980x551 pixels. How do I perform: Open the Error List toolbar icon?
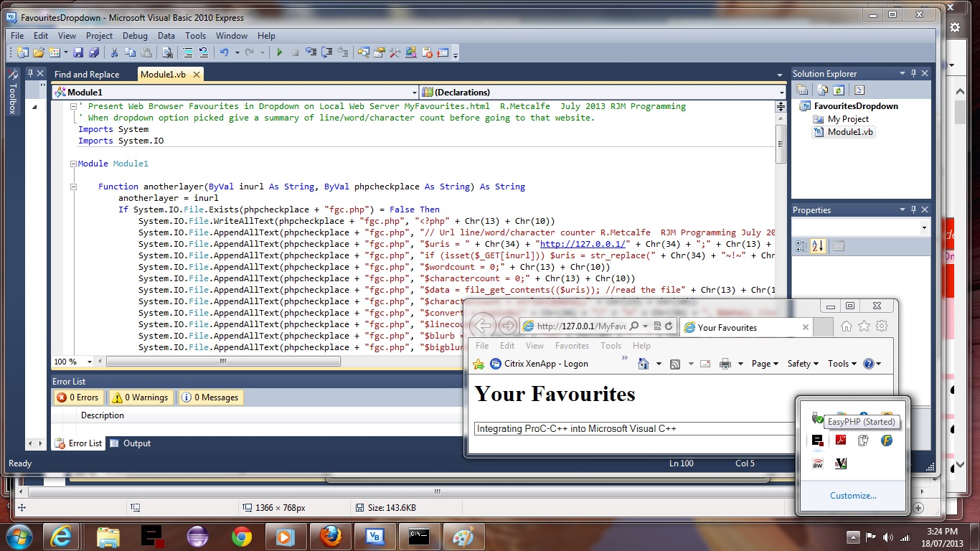click(x=427, y=52)
